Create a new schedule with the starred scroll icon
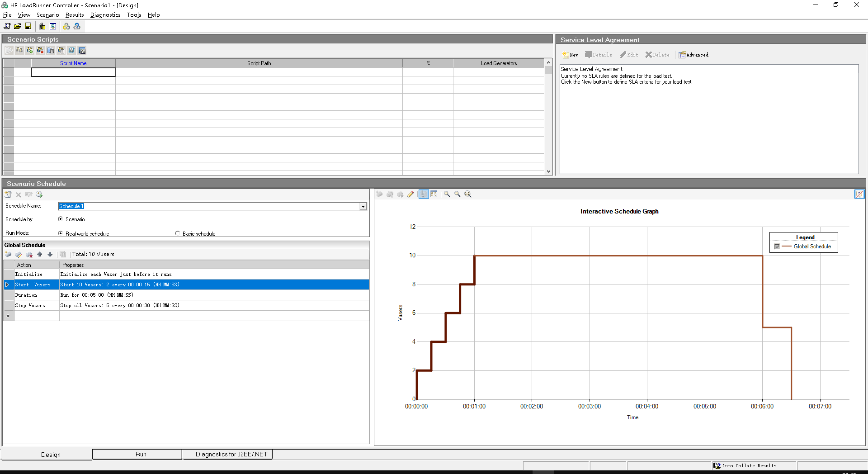Screen dimensions: 868x474 click(8, 194)
